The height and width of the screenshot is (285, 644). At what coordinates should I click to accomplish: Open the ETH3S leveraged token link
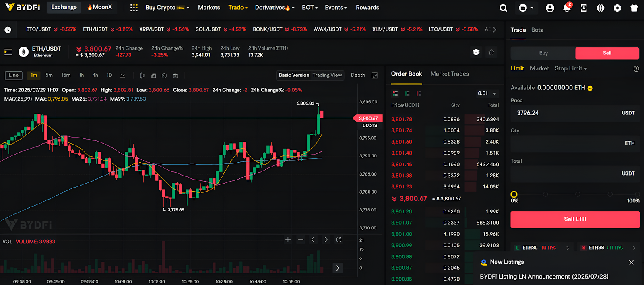click(x=609, y=248)
